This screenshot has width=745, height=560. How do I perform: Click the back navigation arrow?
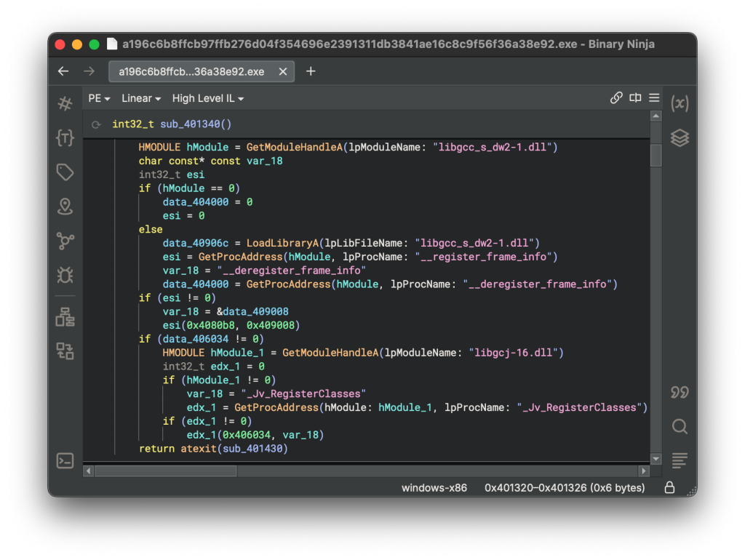click(63, 71)
